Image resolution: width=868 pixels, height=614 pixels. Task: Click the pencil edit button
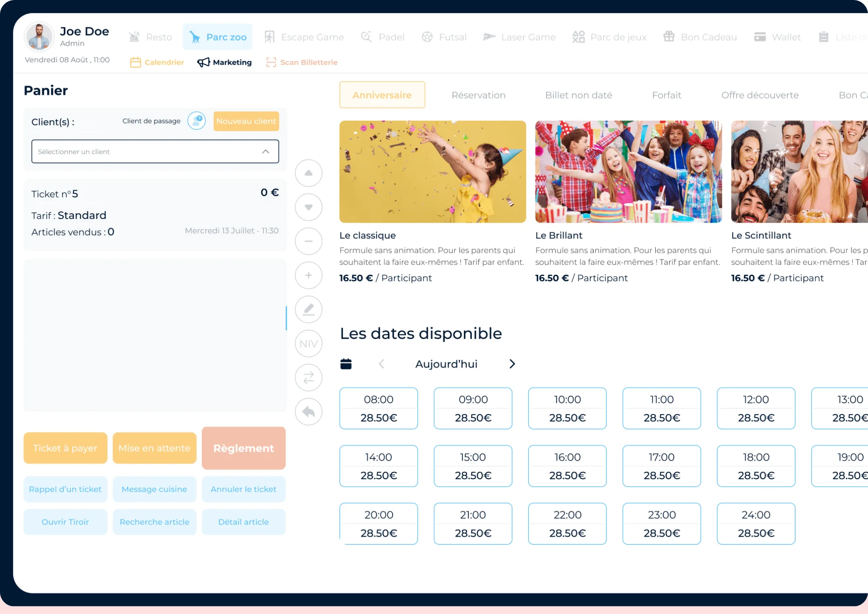click(309, 309)
